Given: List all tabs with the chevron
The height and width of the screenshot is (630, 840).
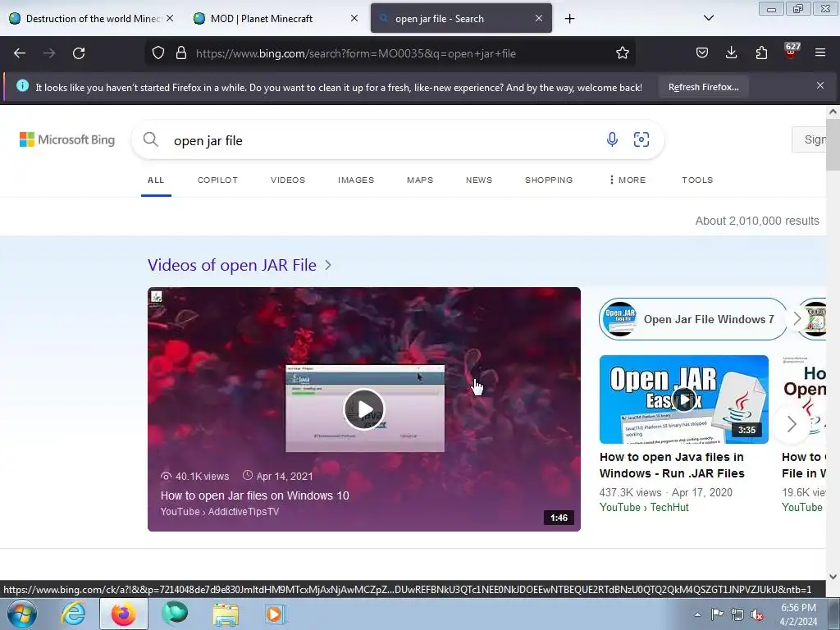Looking at the screenshot, I should pyautogui.click(x=708, y=18).
